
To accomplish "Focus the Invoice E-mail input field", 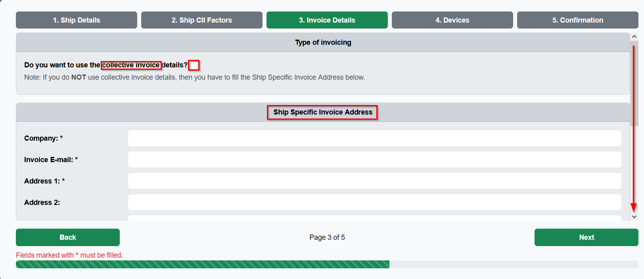I will [x=374, y=160].
